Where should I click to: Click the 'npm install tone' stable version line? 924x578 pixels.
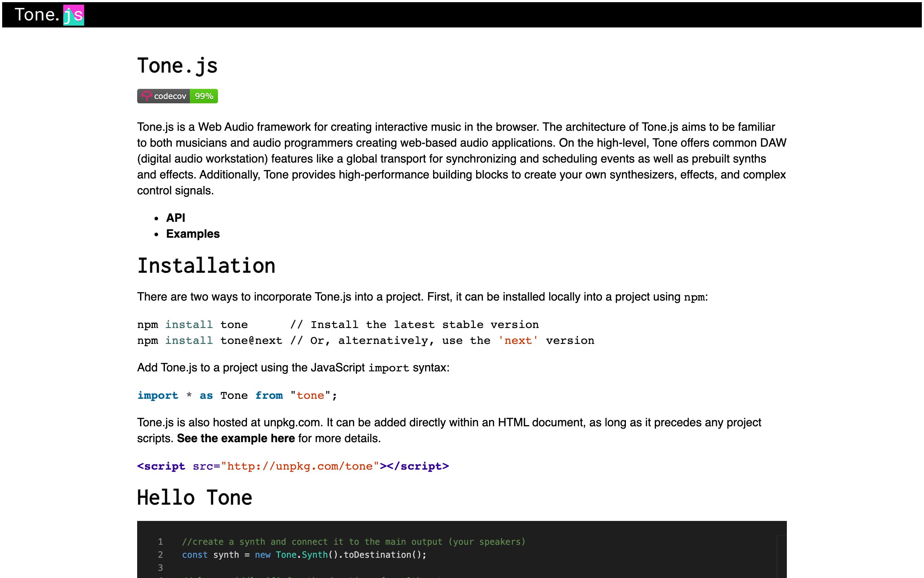[338, 325]
